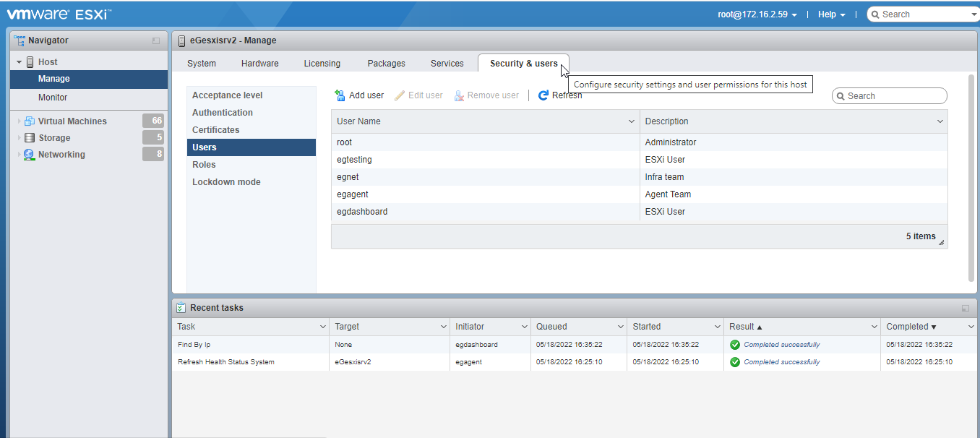The width and height of the screenshot is (980, 438).
Task: Click Virtual Machines count badge 66
Action: [x=153, y=121]
